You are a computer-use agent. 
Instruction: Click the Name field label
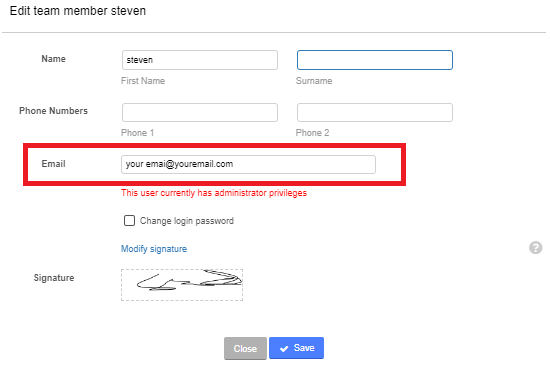53,59
